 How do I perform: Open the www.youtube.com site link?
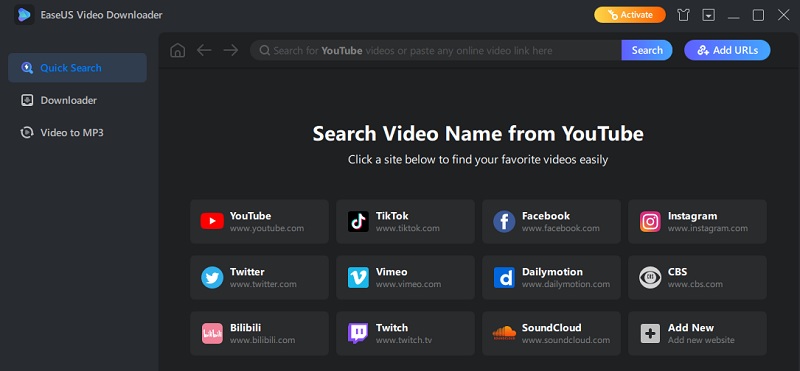pyautogui.click(x=267, y=229)
